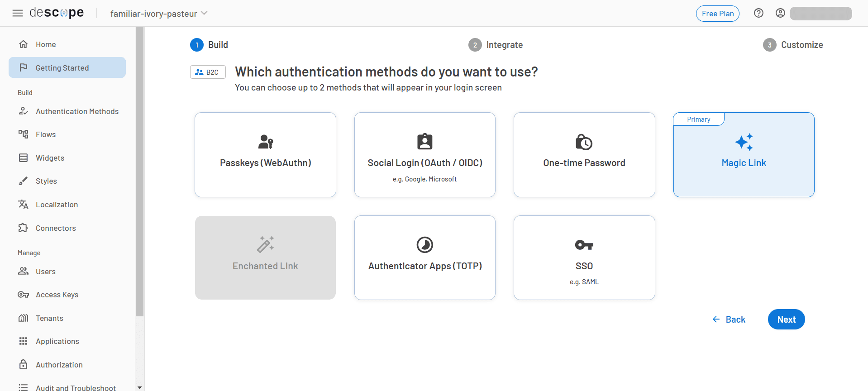The width and height of the screenshot is (868, 391).
Task: Click the Tenants building icon
Action: [24, 318]
